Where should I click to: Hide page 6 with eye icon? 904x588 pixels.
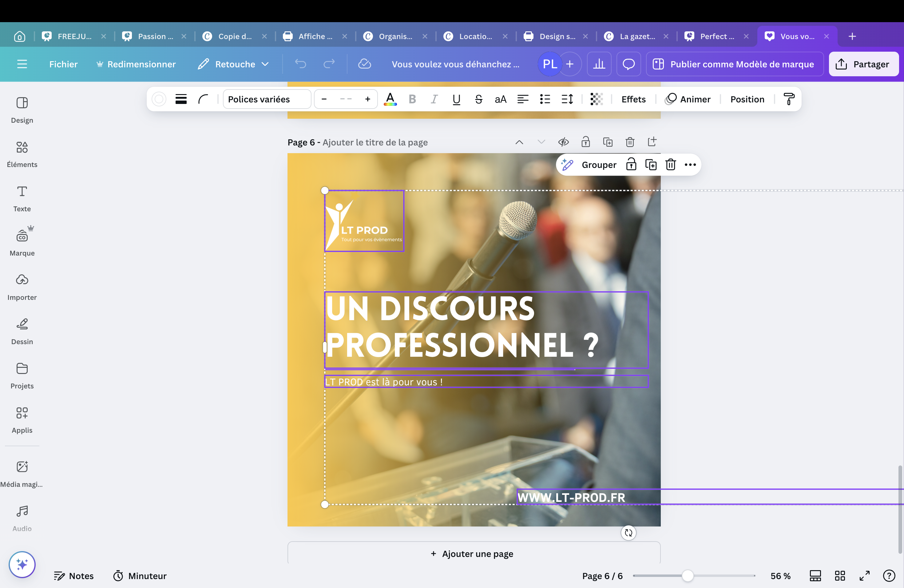(563, 142)
